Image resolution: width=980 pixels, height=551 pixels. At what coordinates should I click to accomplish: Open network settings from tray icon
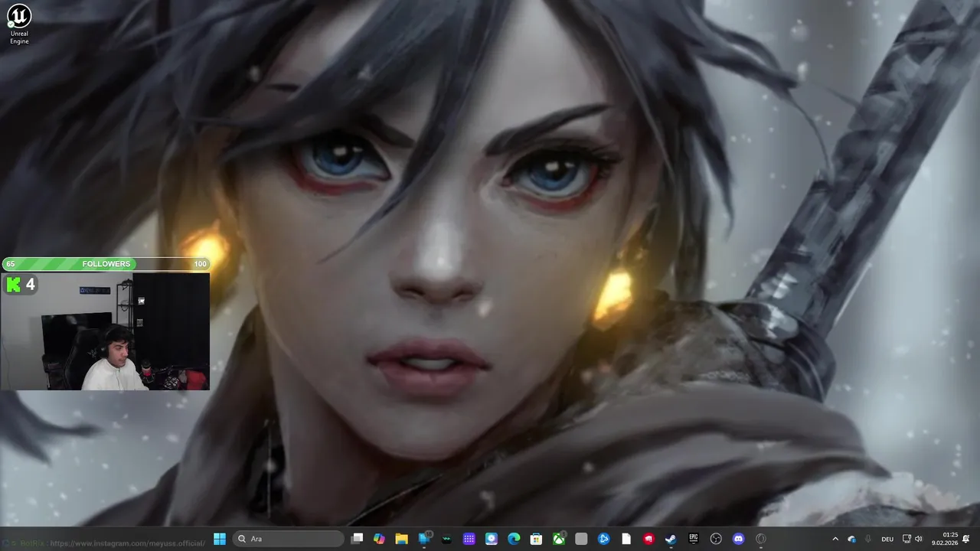tap(907, 539)
